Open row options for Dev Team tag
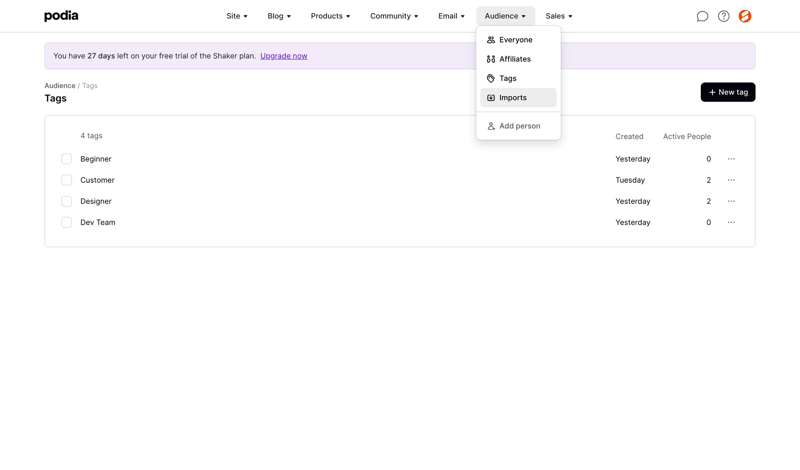 tap(731, 222)
